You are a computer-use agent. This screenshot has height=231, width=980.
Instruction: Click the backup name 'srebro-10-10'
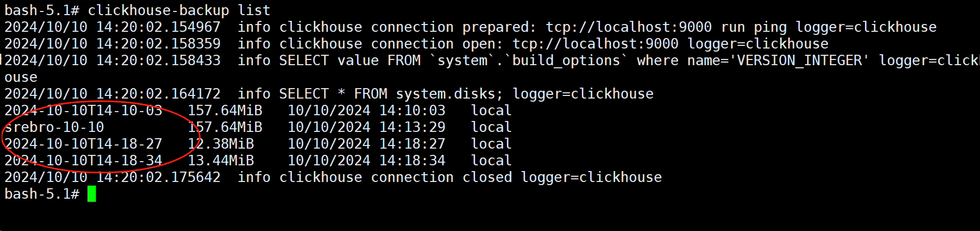tap(54, 127)
